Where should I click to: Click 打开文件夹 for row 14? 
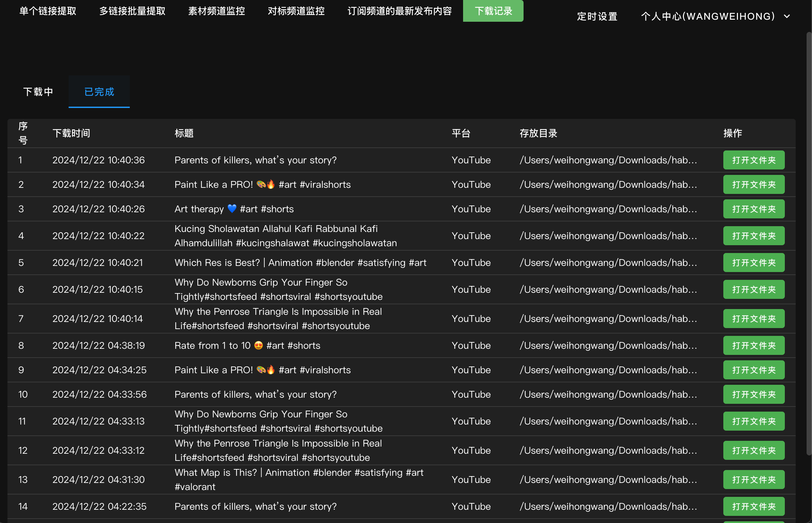coord(754,506)
